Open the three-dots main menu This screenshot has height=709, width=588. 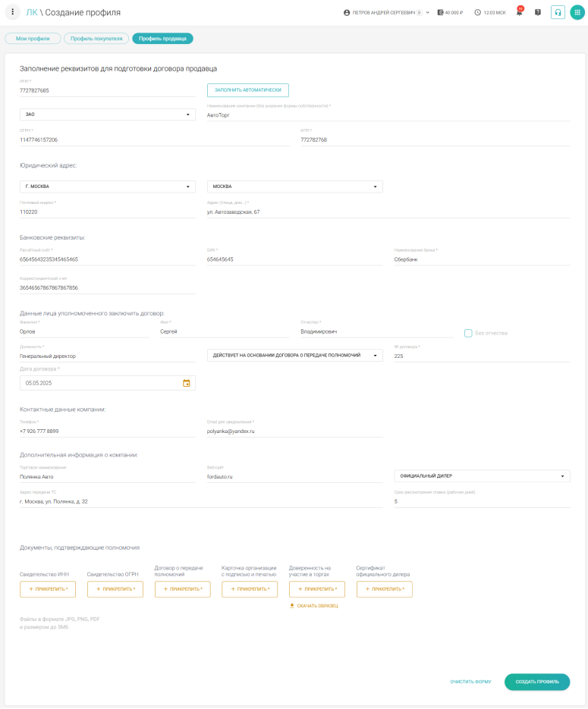click(12, 12)
